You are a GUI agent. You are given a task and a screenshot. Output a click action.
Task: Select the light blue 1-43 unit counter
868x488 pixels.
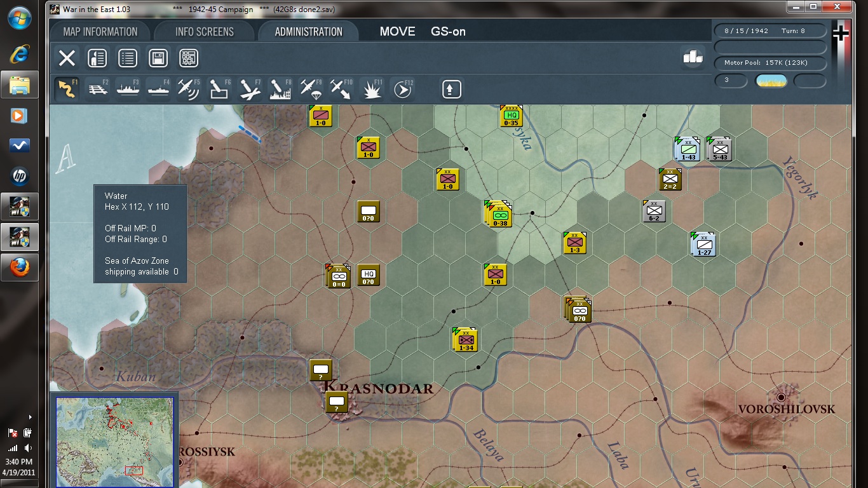point(688,149)
